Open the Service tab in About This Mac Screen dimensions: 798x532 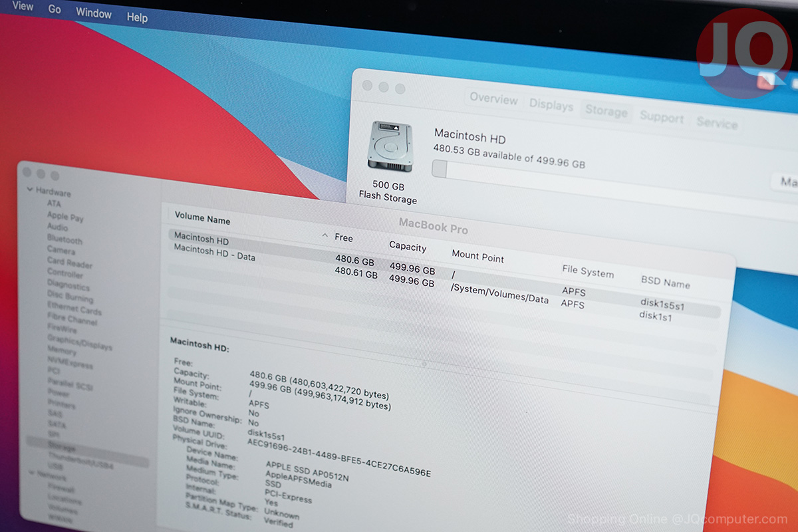coord(717,123)
